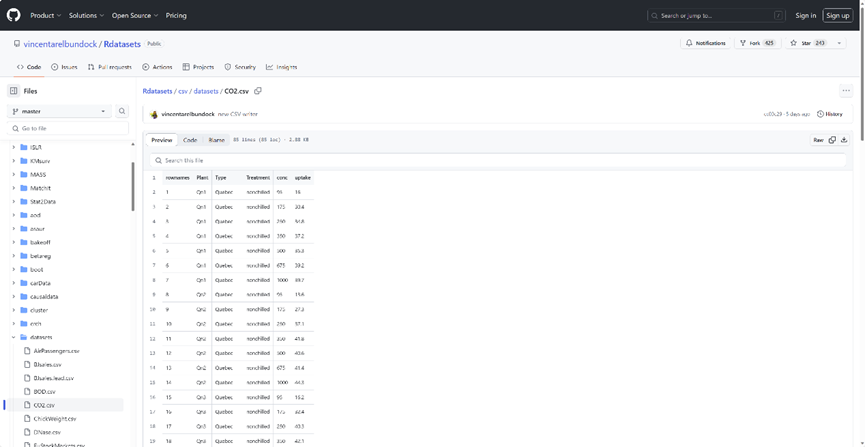Expand the Stat2Data folder chevron
Image resolution: width=865 pixels, height=447 pixels.
click(x=14, y=201)
